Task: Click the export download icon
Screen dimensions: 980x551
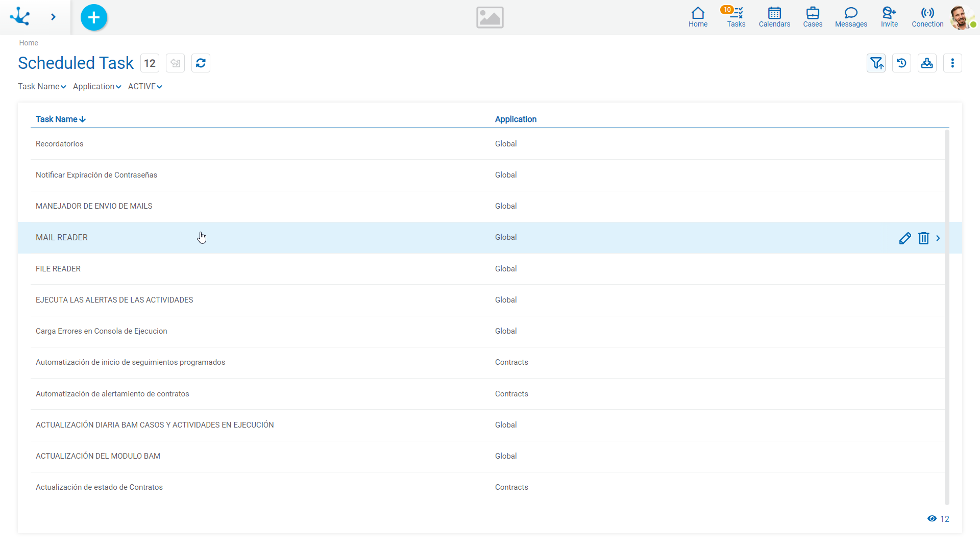Action: (927, 63)
